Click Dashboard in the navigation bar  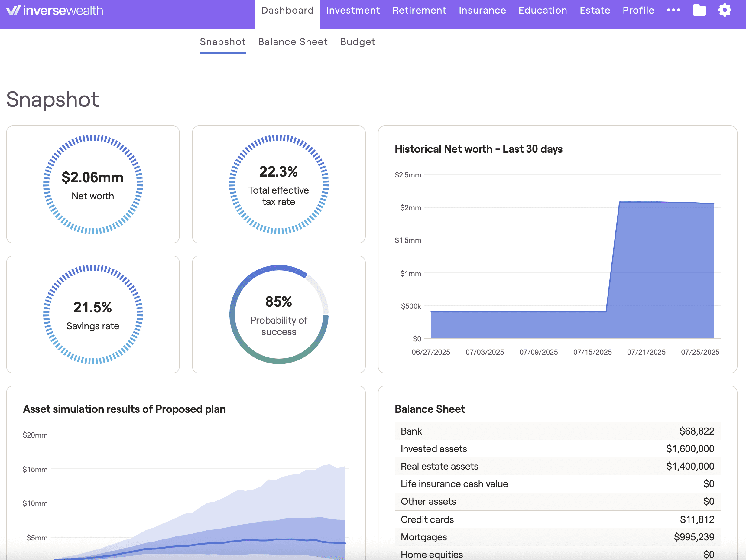[287, 10]
